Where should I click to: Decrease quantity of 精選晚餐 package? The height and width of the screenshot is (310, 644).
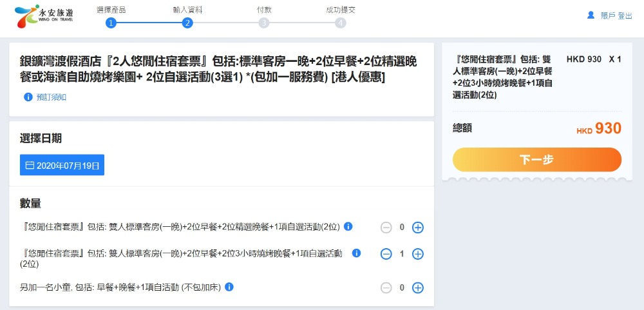386,227
